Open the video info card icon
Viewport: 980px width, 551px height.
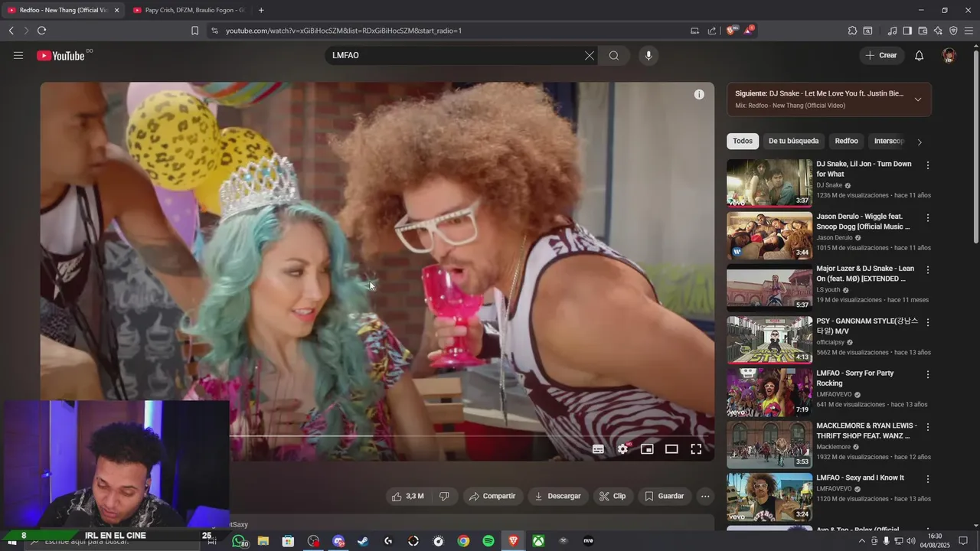point(699,94)
